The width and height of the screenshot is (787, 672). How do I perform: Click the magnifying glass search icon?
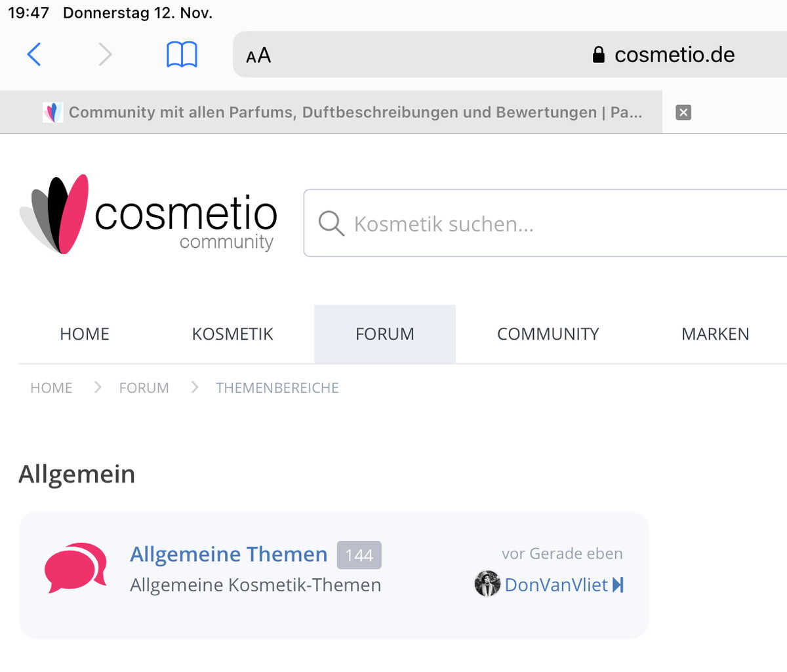point(331,224)
